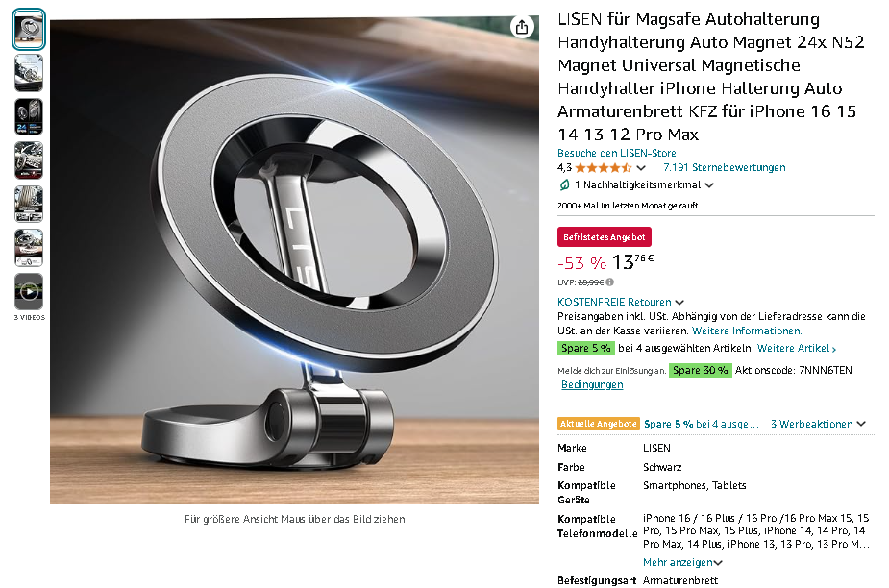Click the Weitere Informationen tax link
Viewport: 889px width, 588px height.
tap(747, 331)
